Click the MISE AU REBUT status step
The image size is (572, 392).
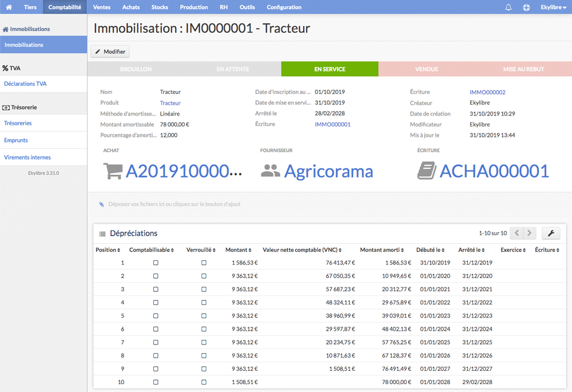523,69
